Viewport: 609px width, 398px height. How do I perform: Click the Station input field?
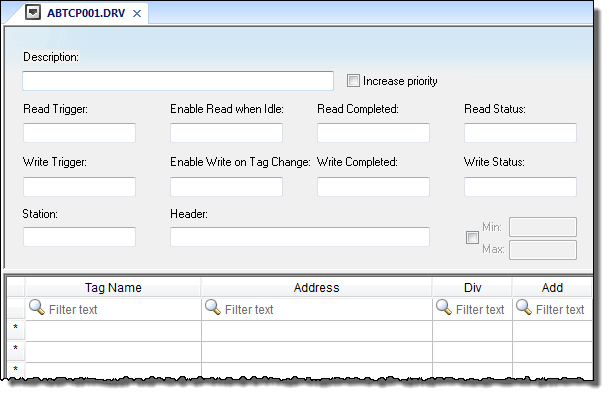(79, 237)
